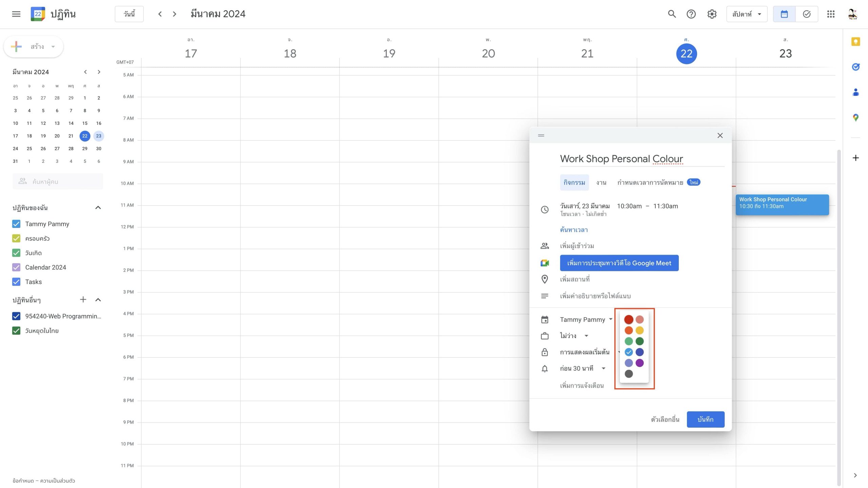
Task: Open Google Tasks side panel icon
Action: [x=855, y=67]
